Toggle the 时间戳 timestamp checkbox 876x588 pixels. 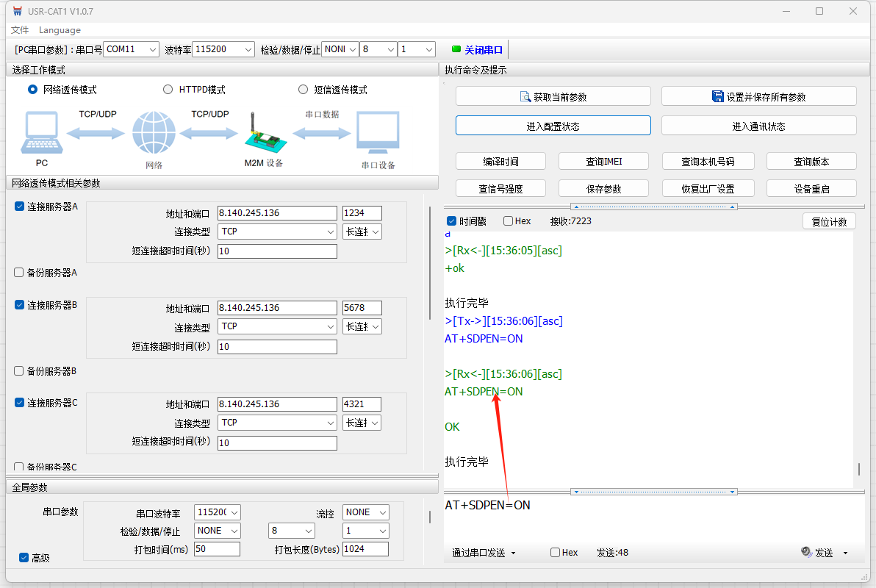pos(452,221)
